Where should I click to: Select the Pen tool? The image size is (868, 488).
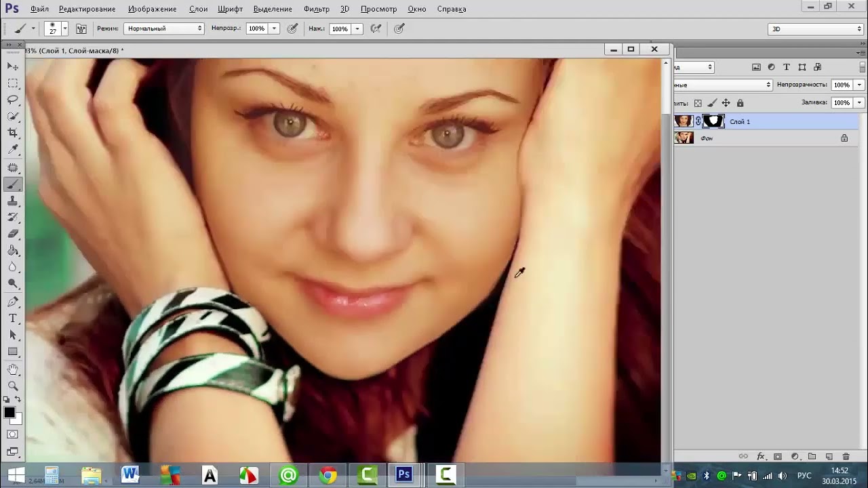coord(13,302)
